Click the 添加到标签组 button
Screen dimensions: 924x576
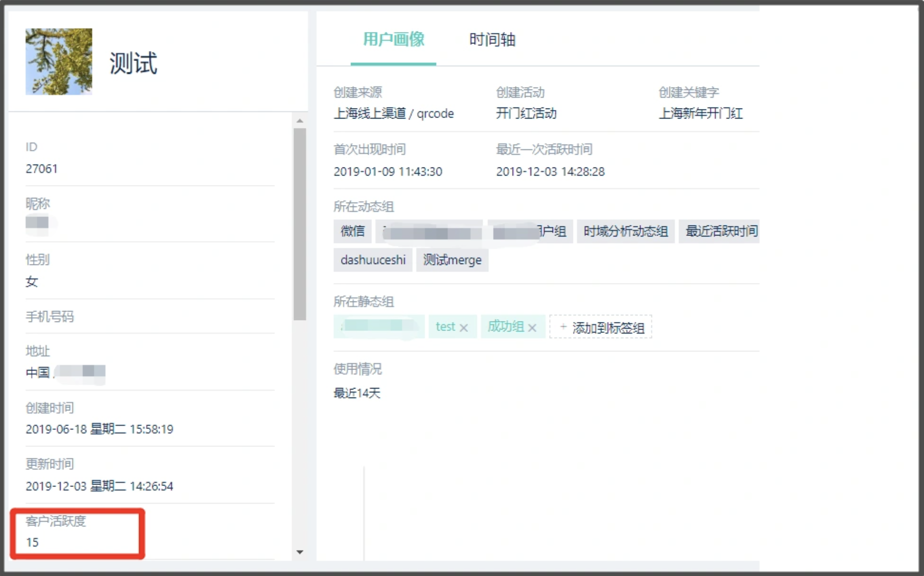pos(600,327)
